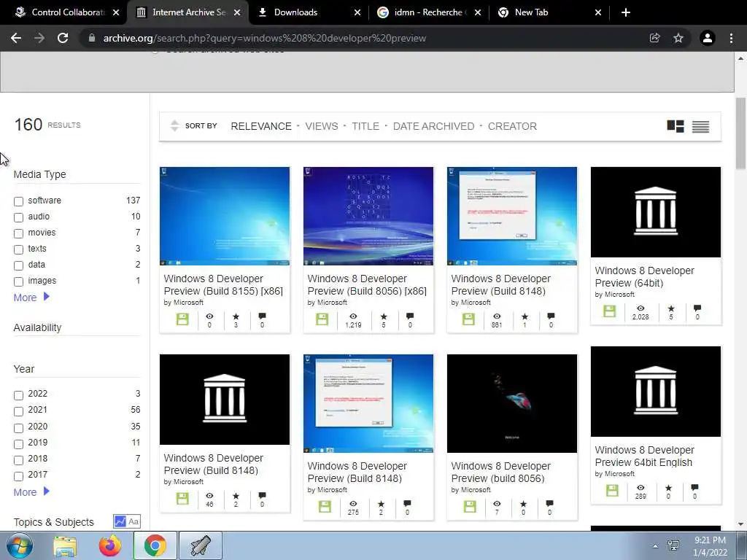The image size is (747, 560).
Task: Click the network tray icon
Action: click(673, 545)
